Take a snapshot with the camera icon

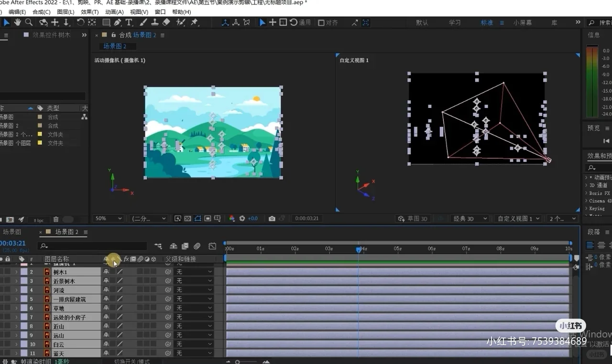272,218
